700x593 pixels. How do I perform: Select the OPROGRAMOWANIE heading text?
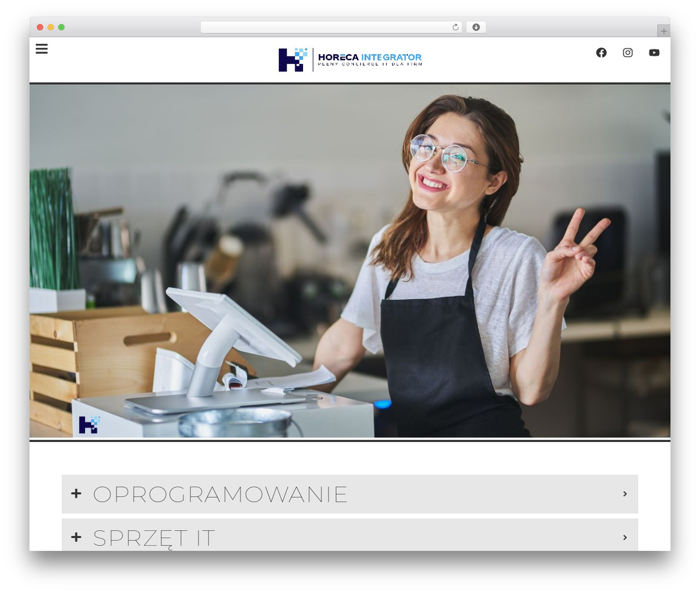(x=220, y=494)
